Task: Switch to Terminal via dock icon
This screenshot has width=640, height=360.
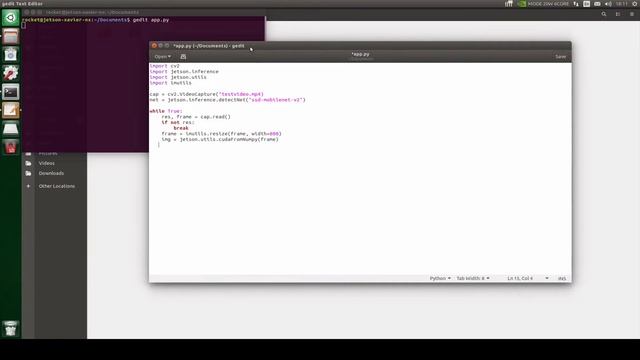Action: [x=11, y=92]
